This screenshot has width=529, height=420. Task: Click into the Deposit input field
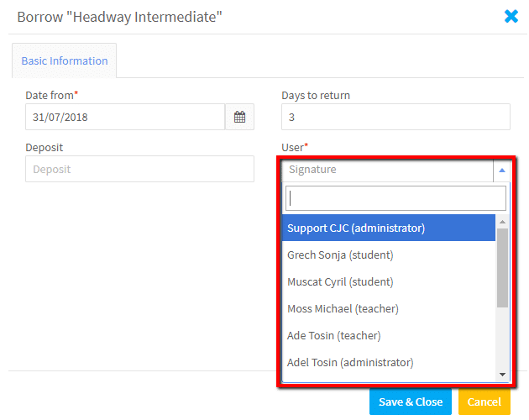pos(139,169)
